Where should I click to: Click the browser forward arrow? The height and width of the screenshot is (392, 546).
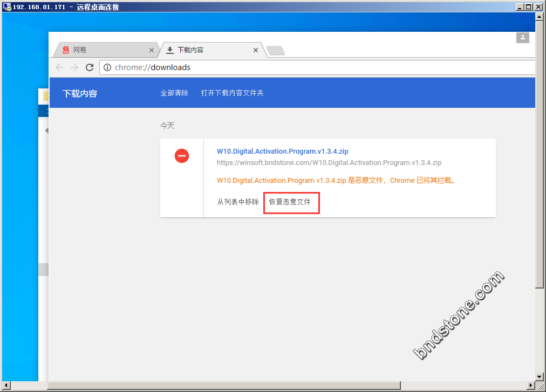(x=74, y=67)
